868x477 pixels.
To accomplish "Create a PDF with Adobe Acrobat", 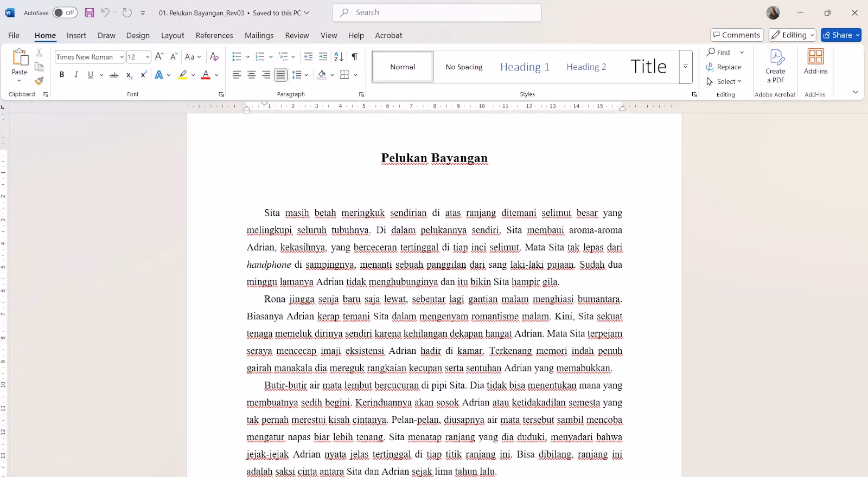I will coord(776,67).
